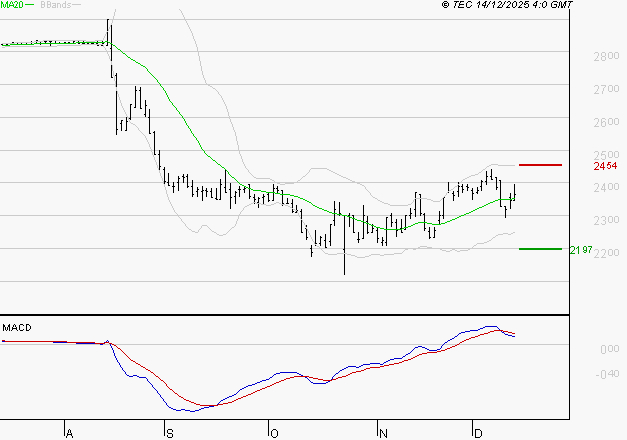Viewport: 627px width, 440px height.
Task: Click the 2700 price axis label
Action: (606, 89)
